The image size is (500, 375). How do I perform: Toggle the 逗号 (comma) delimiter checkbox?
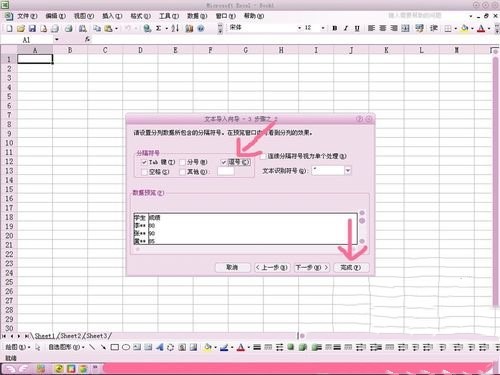224,162
